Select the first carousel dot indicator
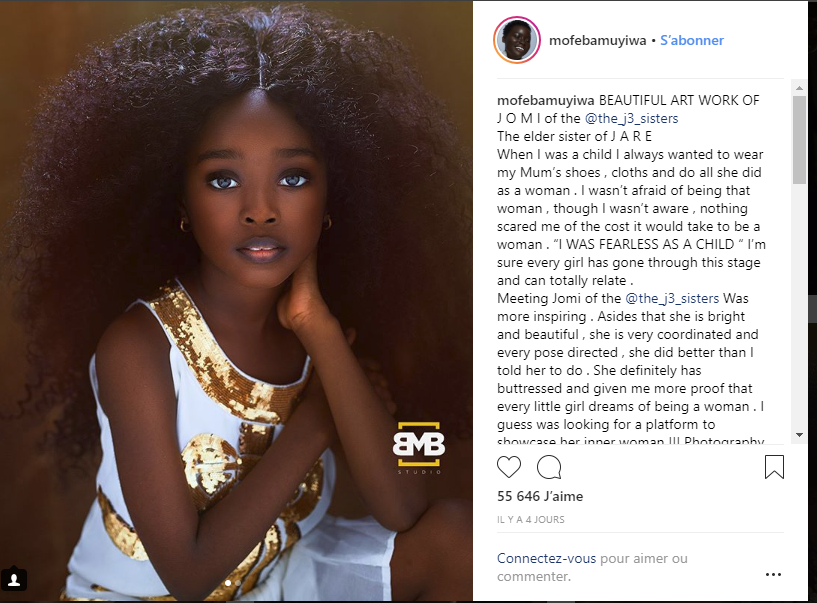 point(228,583)
